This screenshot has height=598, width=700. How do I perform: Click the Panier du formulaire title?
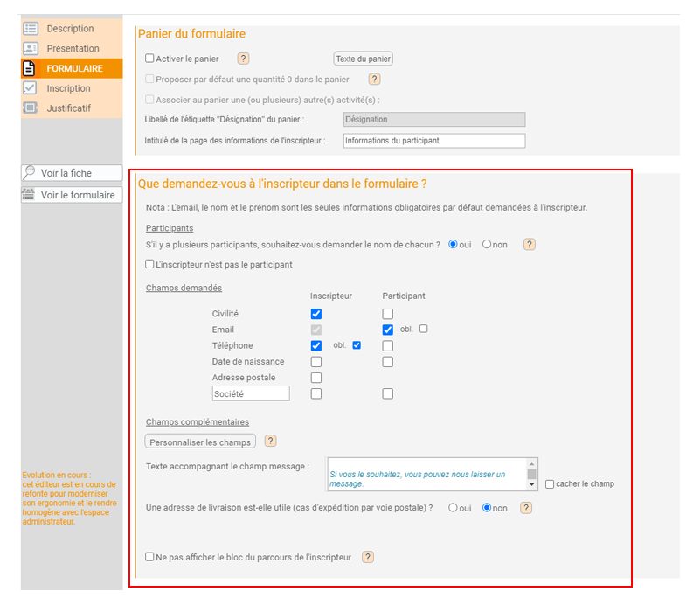pos(192,34)
